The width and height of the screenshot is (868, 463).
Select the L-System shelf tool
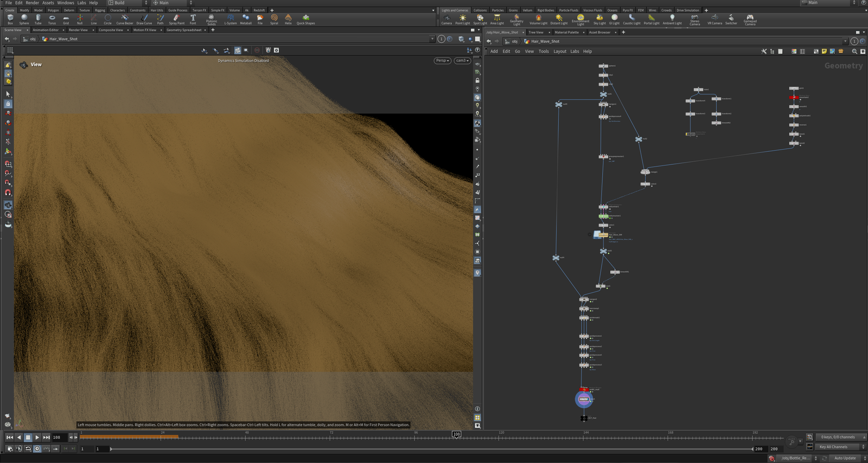point(231,20)
